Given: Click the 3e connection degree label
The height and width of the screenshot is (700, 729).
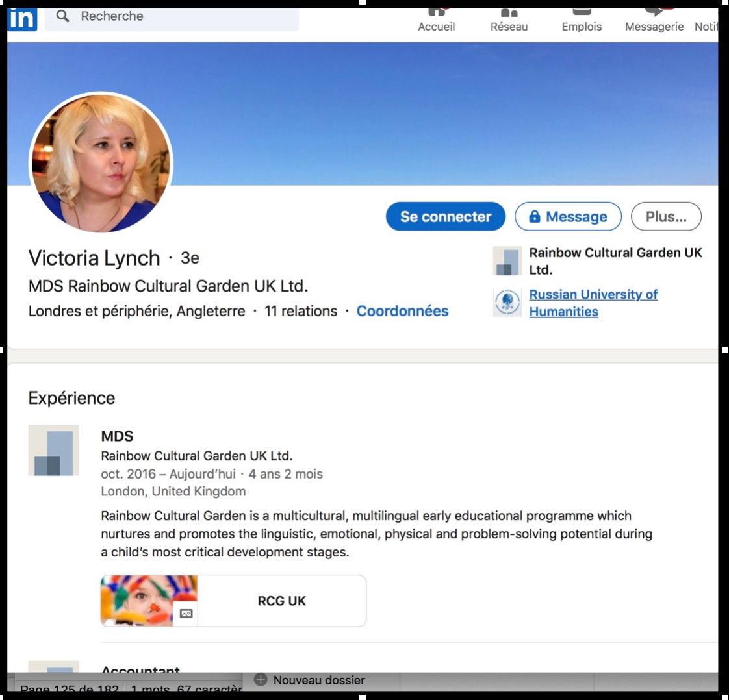Looking at the screenshot, I should pos(190,258).
